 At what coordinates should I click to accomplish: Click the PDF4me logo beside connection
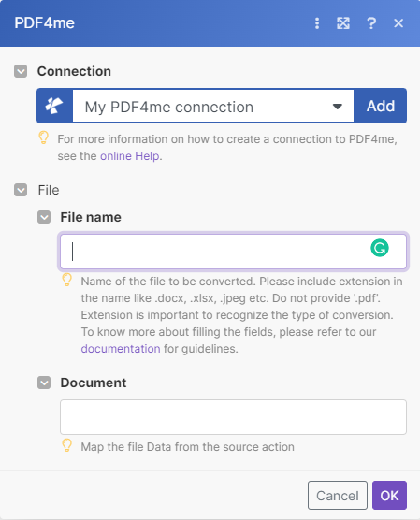point(54,106)
